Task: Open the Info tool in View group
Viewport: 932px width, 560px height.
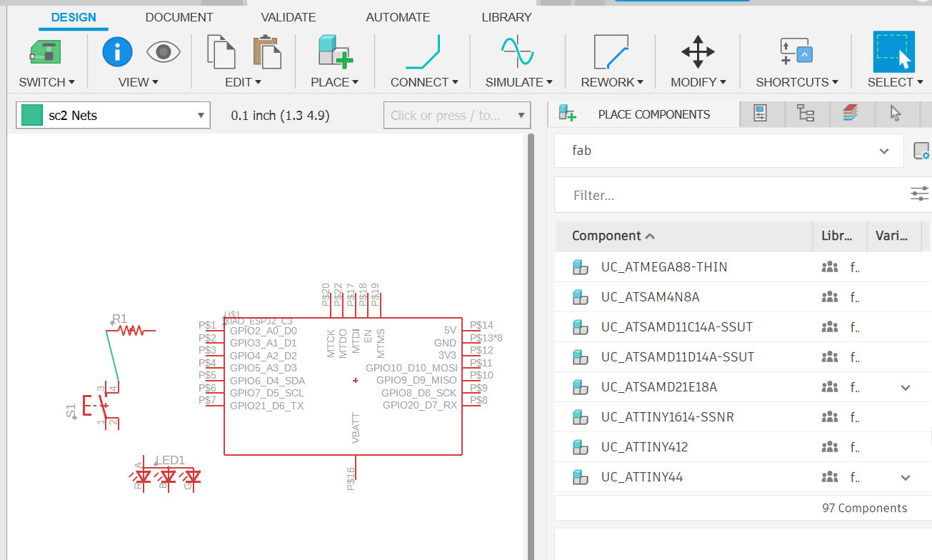Action: pyautogui.click(x=117, y=52)
